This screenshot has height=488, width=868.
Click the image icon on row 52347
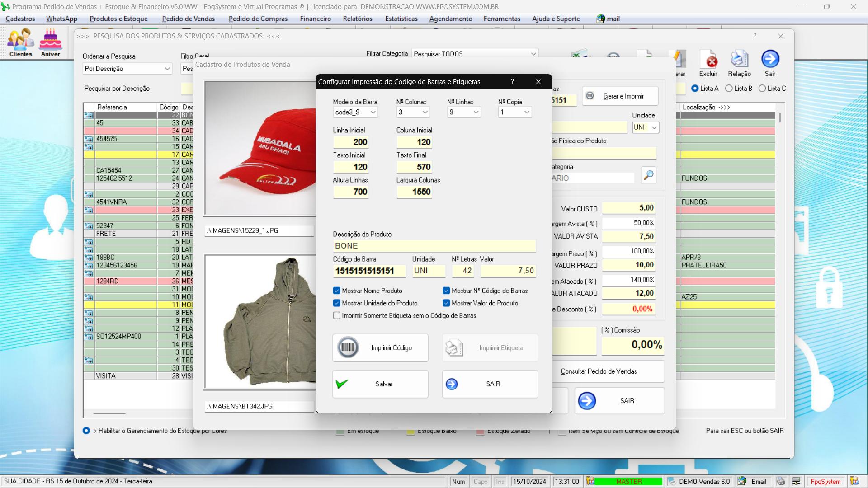89,225
